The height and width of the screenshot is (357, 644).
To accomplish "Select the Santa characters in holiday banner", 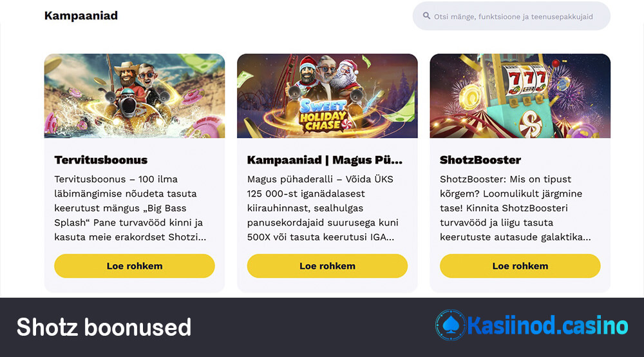I will [x=327, y=75].
